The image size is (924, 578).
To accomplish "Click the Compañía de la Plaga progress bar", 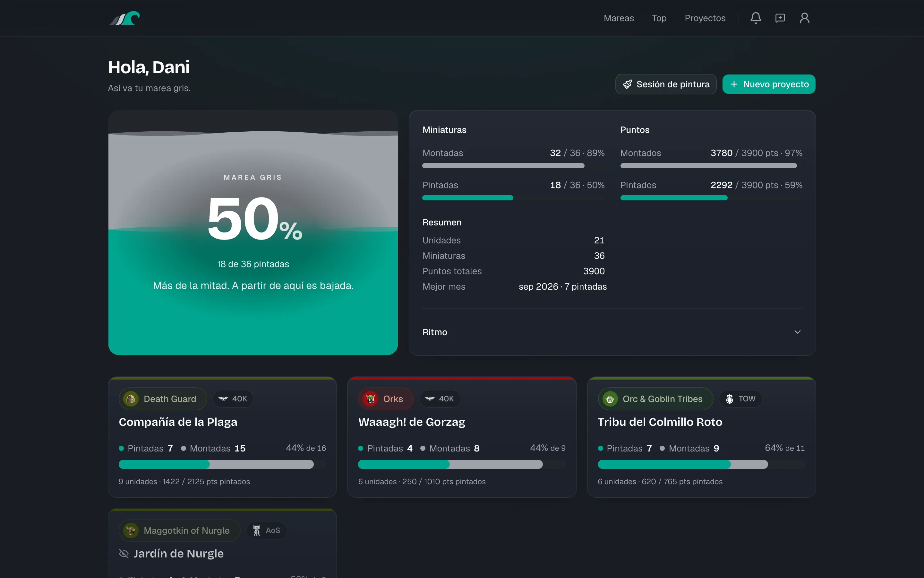I will [222, 464].
